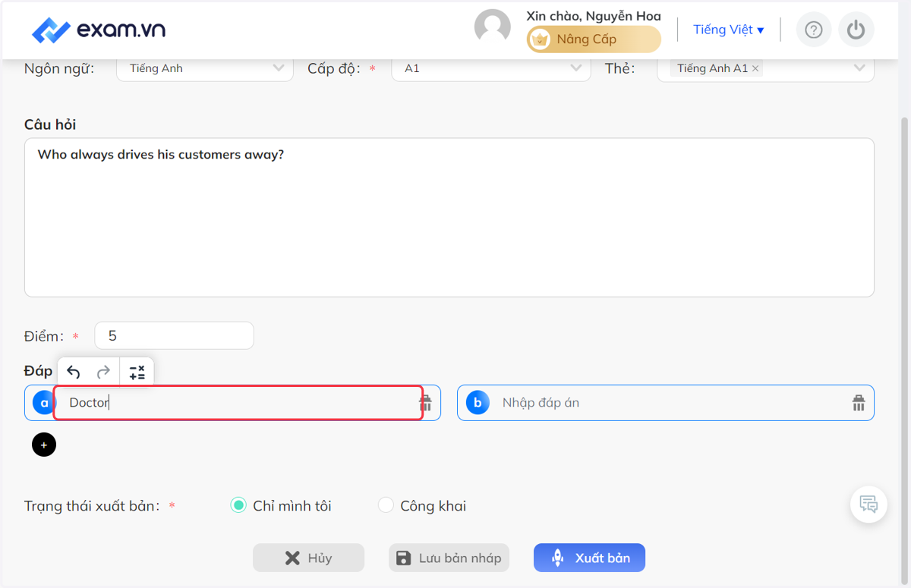
Task: Open the Ngôn ngữ dropdown
Action: click(x=205, y=68)
